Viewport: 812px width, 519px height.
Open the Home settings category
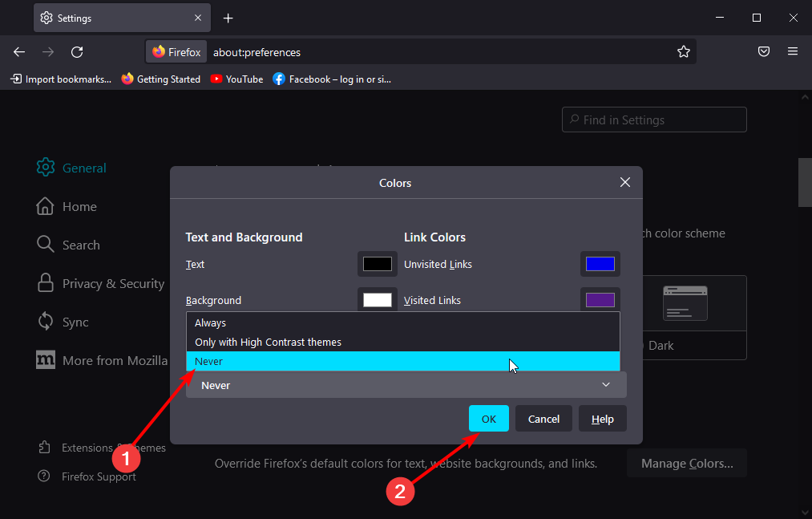pos(67,206)
